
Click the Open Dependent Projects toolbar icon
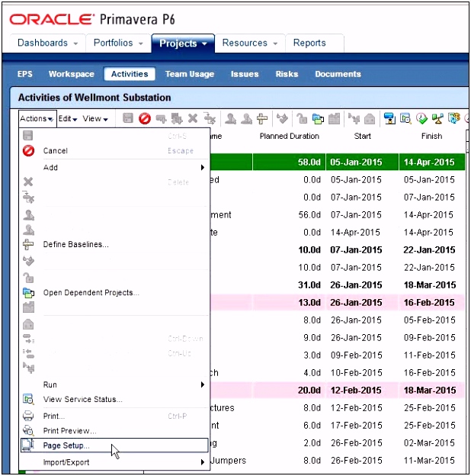point(318,118)
